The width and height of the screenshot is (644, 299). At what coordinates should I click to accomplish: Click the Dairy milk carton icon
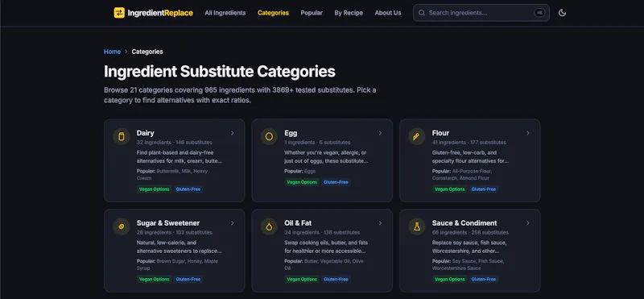tap(122, 136)
